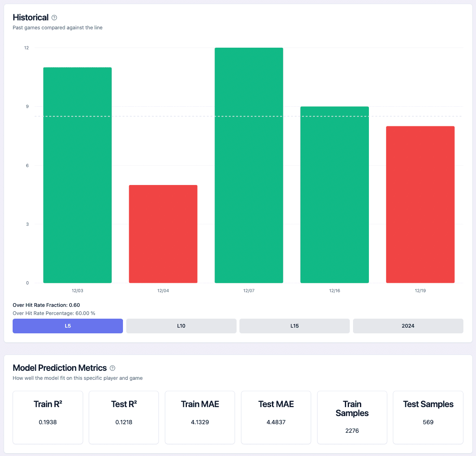The image size is (476, 456).
Task: Open the Test MAE metric card
Action: coord(276,417)
